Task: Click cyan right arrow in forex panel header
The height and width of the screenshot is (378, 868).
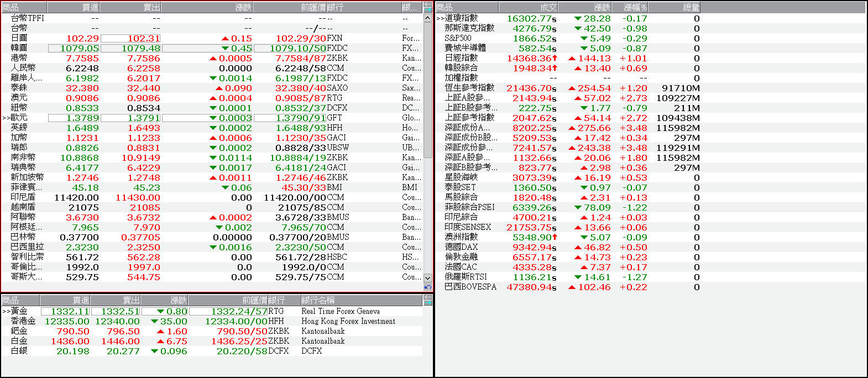Action: coord(428,10)
